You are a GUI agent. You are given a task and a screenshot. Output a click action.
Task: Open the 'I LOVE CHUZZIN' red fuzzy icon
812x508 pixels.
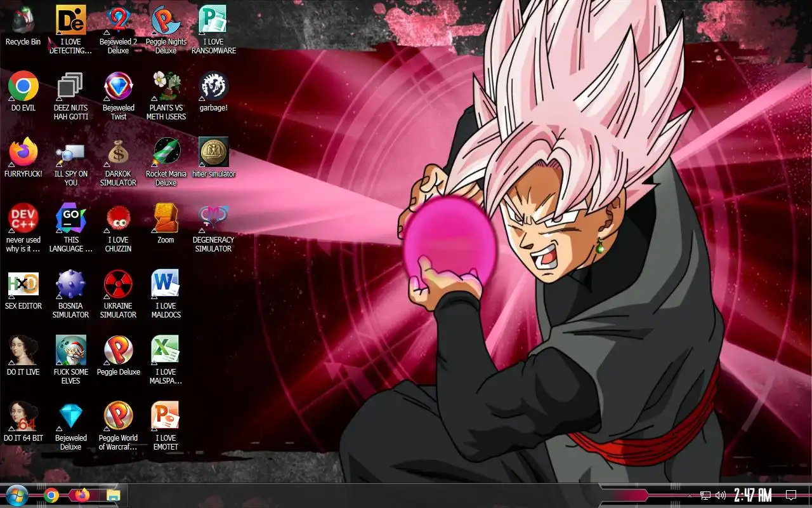pyautogui.click(x=118, y=227)
